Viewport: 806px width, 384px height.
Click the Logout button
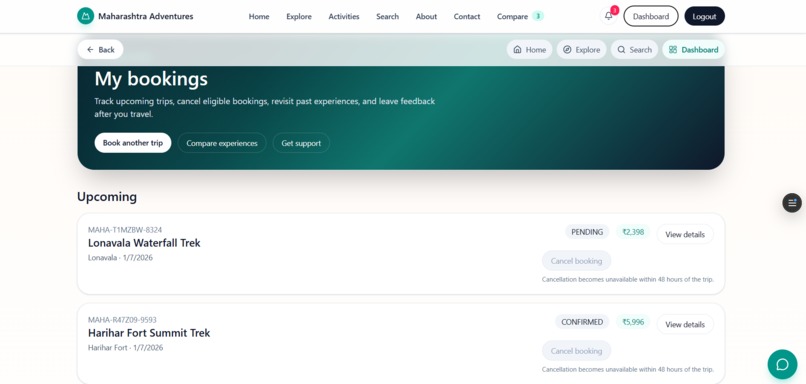pos(704,16)
